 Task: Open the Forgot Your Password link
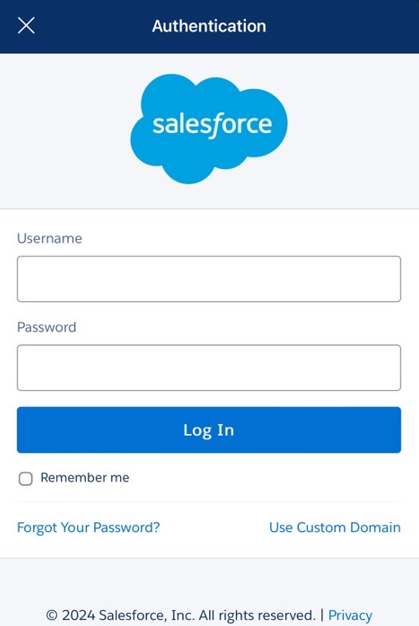[88, 527]
